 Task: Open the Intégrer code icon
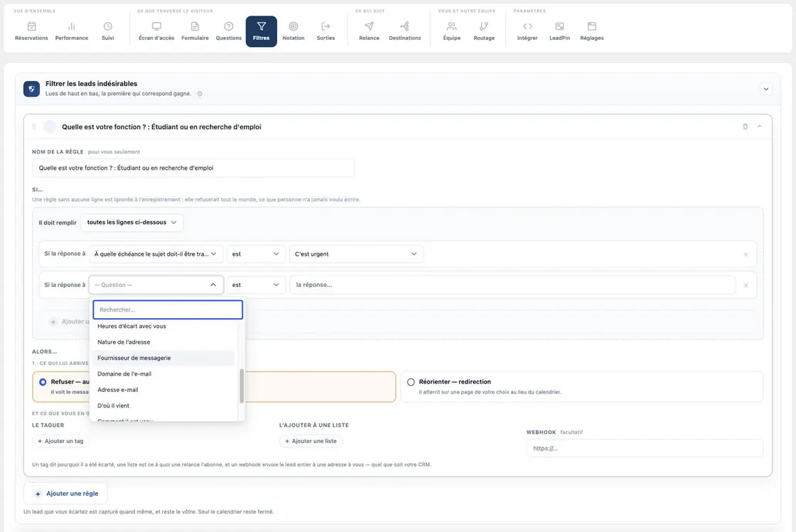(527, 26)
